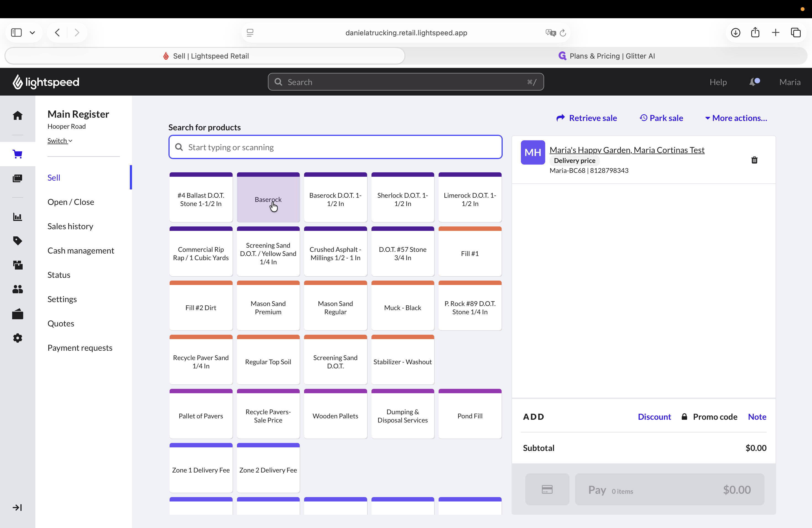The image size is (812, 528).
Task: Click the Park sale link
Action: click(x=661, y=118)
